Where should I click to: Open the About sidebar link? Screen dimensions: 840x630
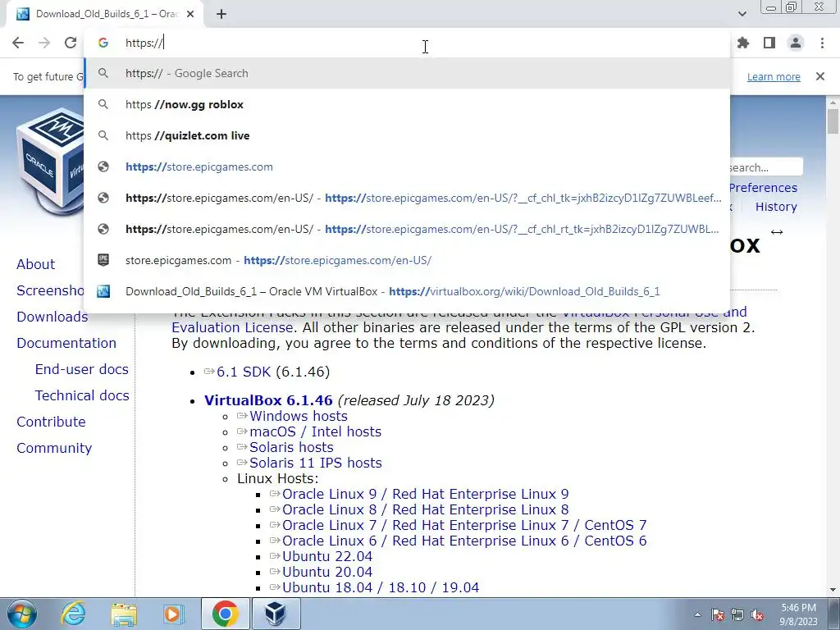coord(35,264)
